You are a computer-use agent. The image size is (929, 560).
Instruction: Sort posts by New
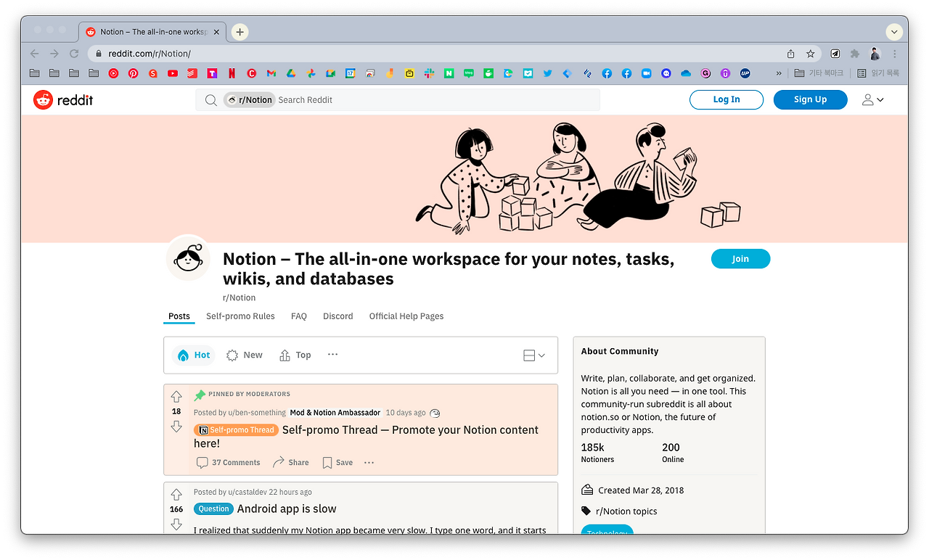pyautogui.click(x=245, y=355)
